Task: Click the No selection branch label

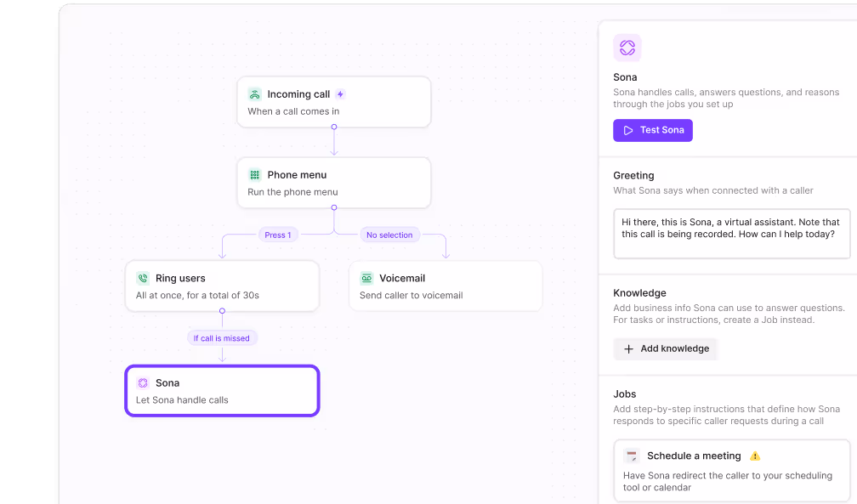Action: tap(389, 235)
